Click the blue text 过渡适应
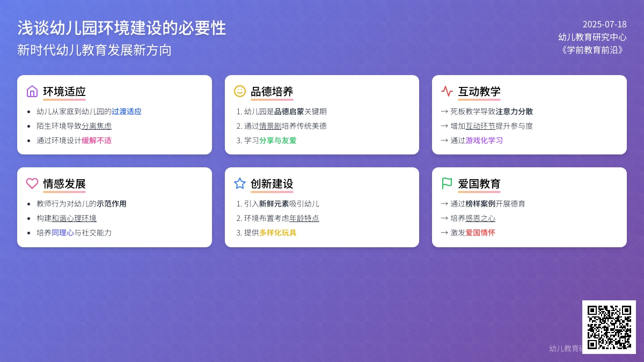The height and width of the screenshot is (362, 644). click(x=127, y=112)
